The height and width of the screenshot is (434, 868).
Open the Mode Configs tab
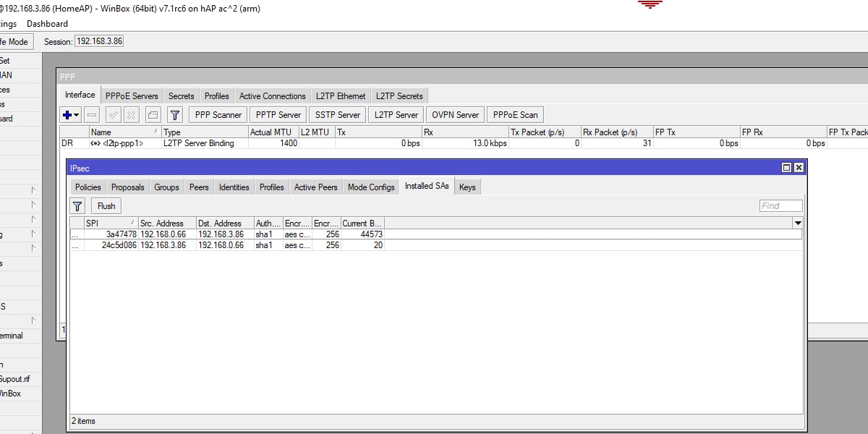tap(371, 187)
